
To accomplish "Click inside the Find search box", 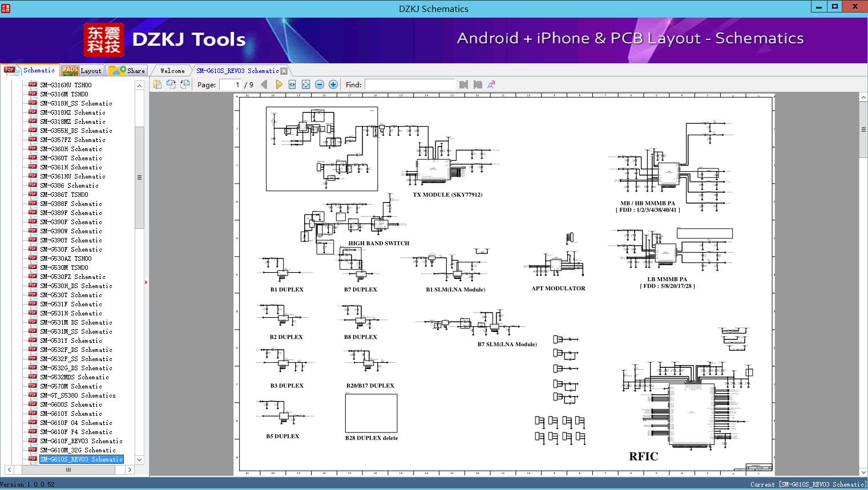I will pos(410,84).
